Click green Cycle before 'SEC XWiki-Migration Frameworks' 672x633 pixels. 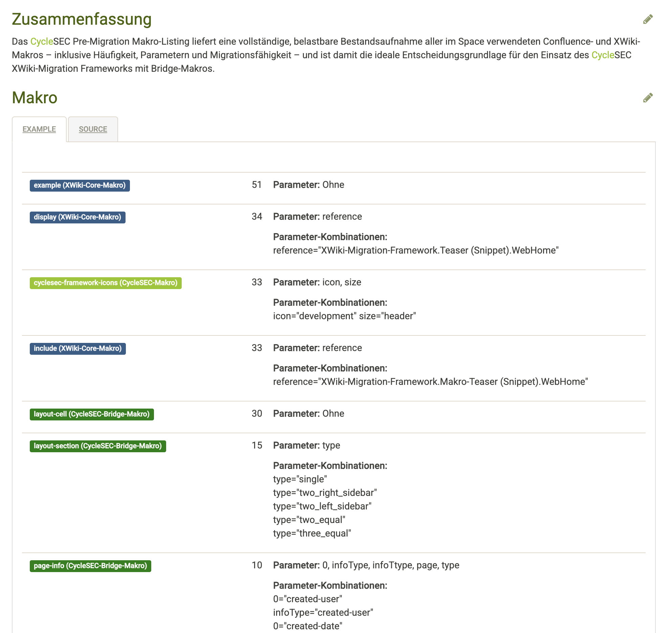coord(603,55)
